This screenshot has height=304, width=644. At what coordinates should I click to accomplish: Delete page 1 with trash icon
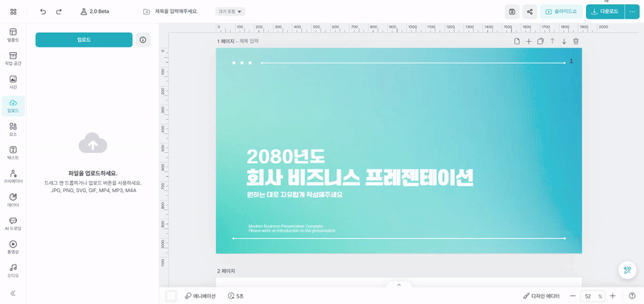[576, 41]
